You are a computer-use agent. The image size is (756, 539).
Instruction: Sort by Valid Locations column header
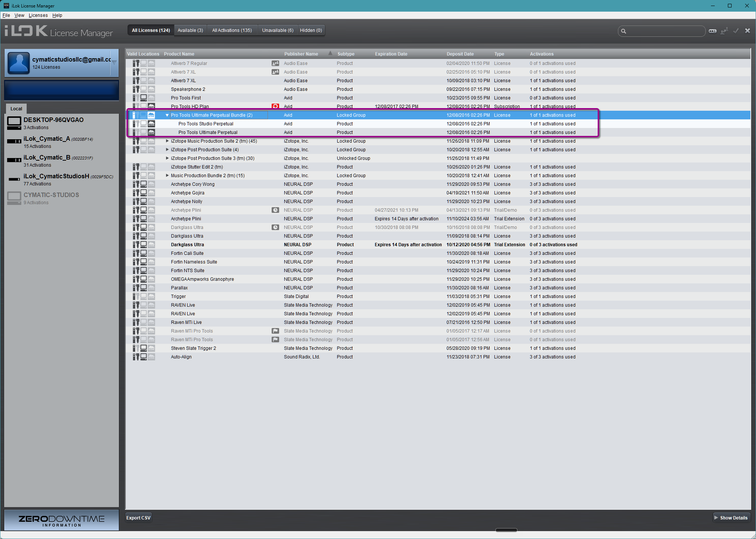(x=143, y=54)
